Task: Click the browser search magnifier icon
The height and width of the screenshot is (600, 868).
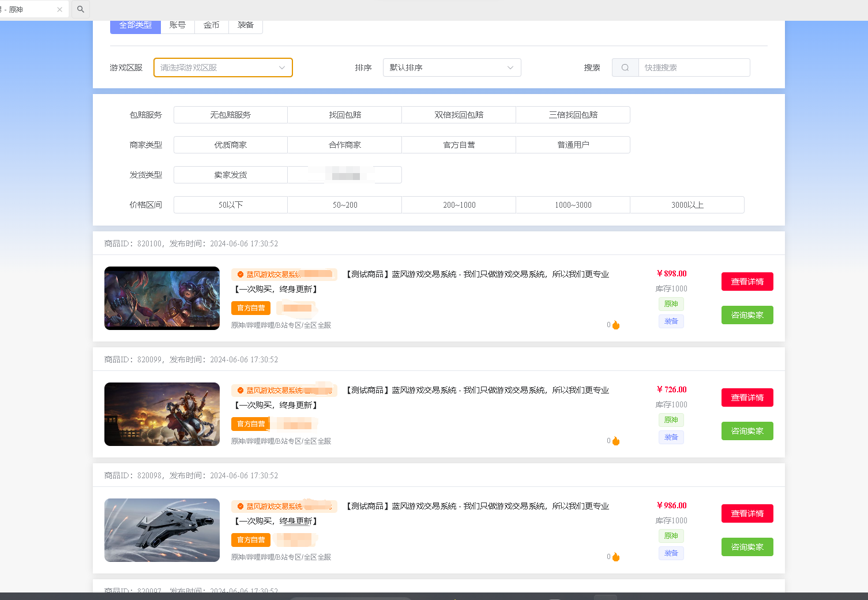Action: point(81,9)
